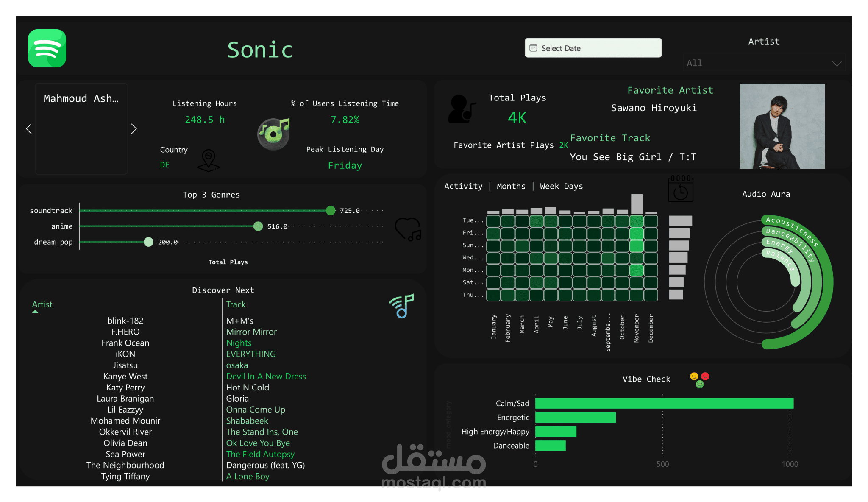Screen dimensions: 868x502
Task: Click the track Onna Come Up
Action: click(256, 410)
